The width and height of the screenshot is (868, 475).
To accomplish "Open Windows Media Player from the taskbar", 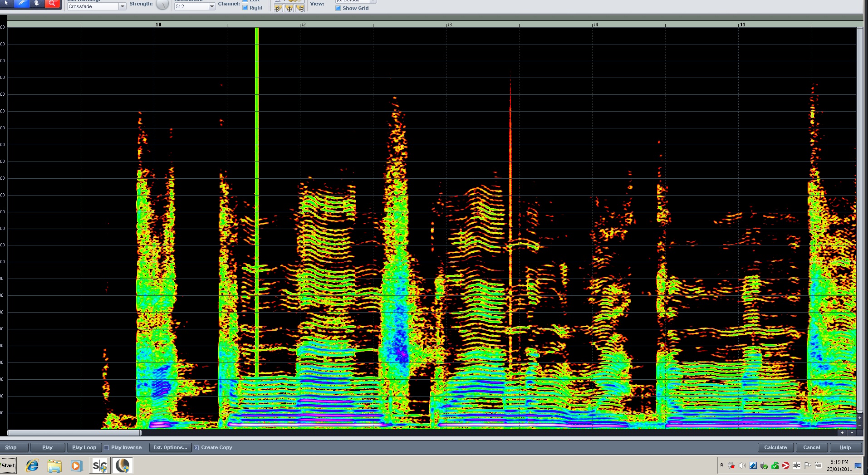I will (x=76, y=465).
